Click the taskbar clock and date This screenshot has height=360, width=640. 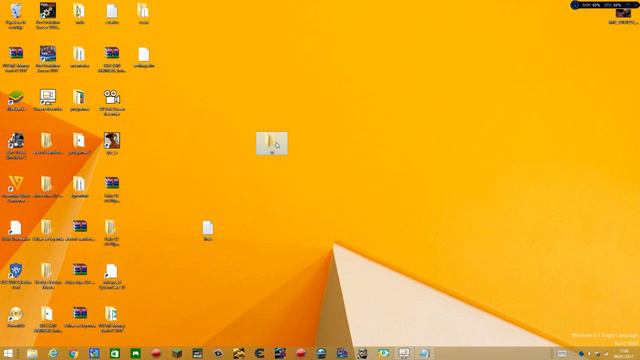(624, 353)
